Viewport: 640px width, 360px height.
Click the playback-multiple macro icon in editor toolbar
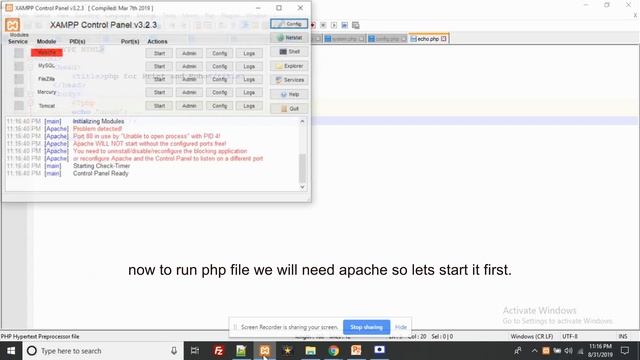(344, 25)
